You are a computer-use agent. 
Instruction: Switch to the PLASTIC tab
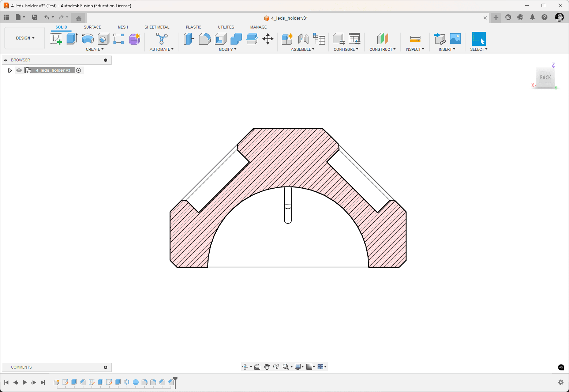(194, 27)
